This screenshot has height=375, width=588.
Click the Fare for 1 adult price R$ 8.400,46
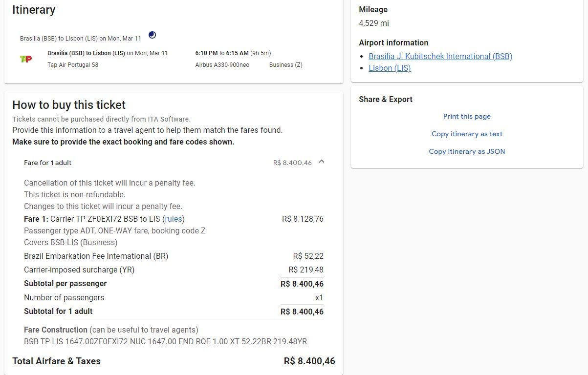[292, 163]
